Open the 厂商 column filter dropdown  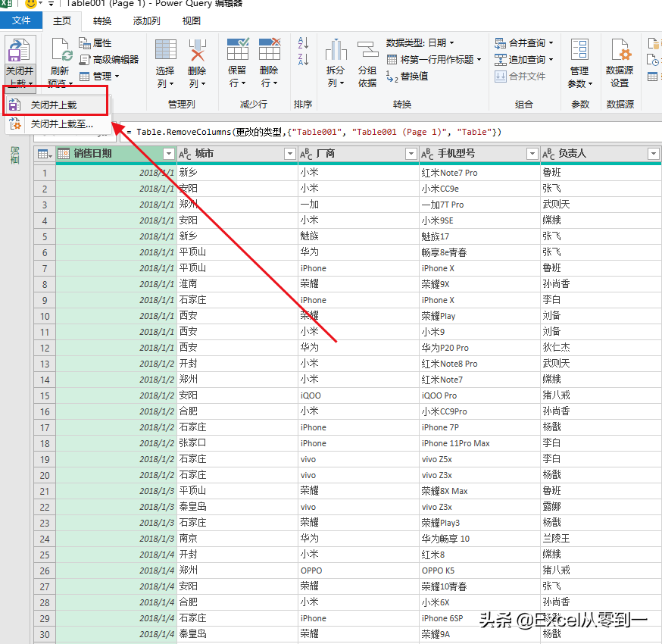[411, 154]
